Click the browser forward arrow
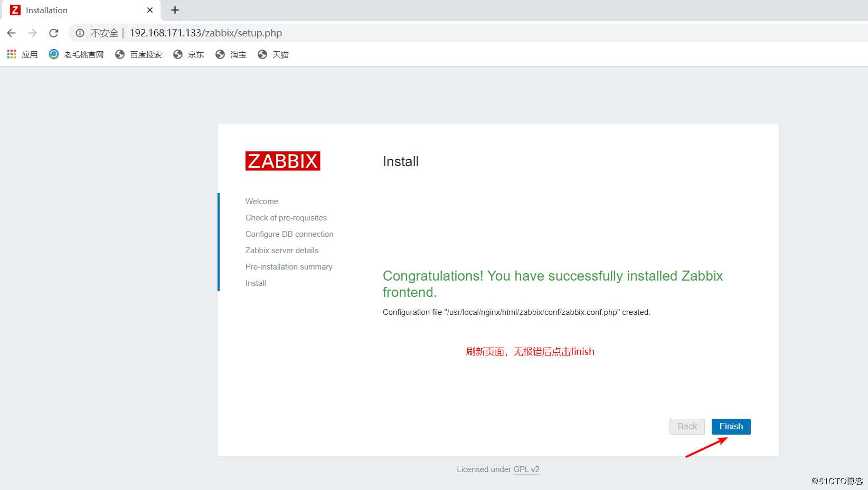 point(33,33)
